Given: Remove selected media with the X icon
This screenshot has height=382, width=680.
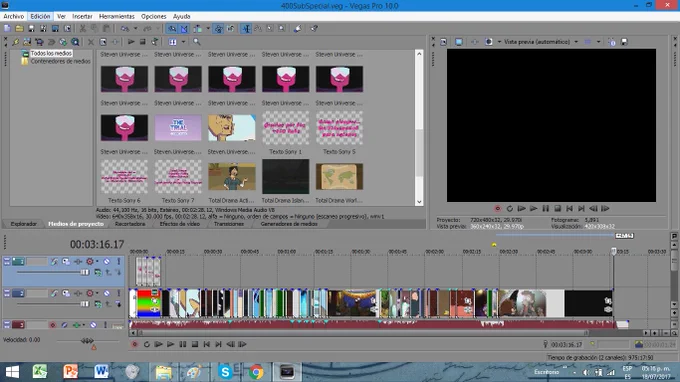Looking at the screenshot, I should click(91, 42).
